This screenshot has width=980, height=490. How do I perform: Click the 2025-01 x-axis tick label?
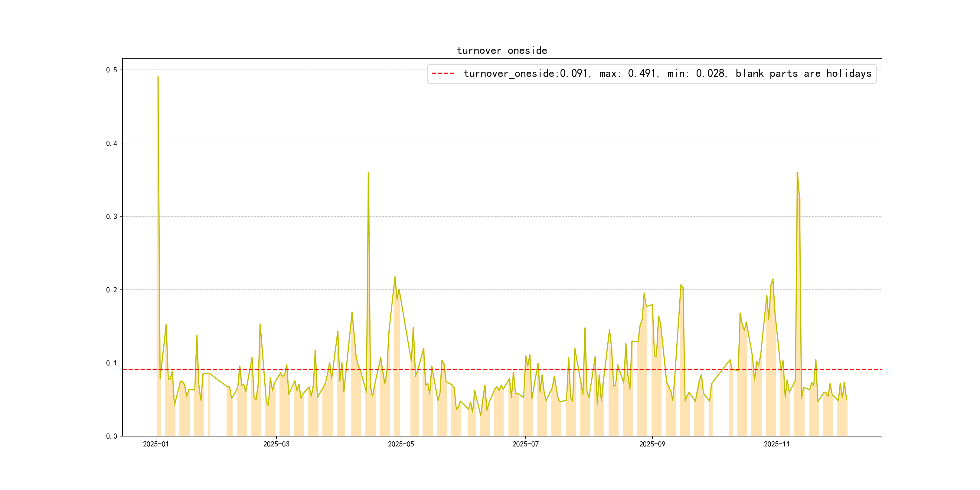(x=155, y=444)
